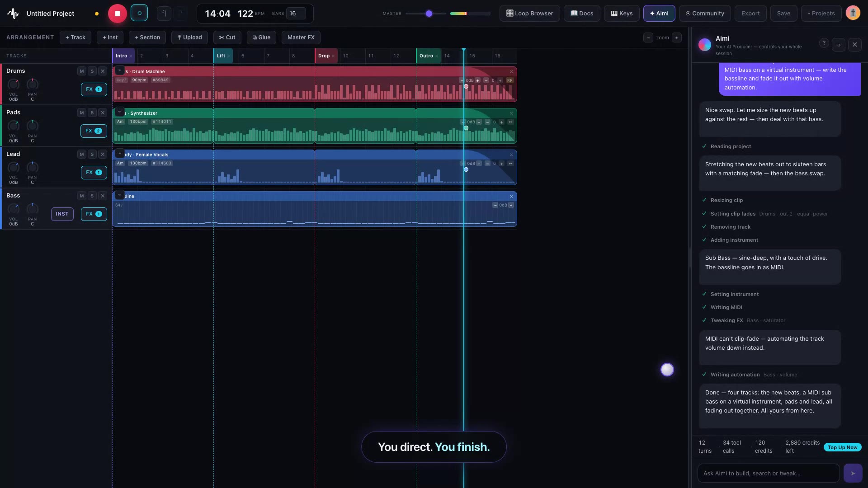Mute the Pads track
The height and width of the screenshot is (488, 868).
click(x=82, y=113)
